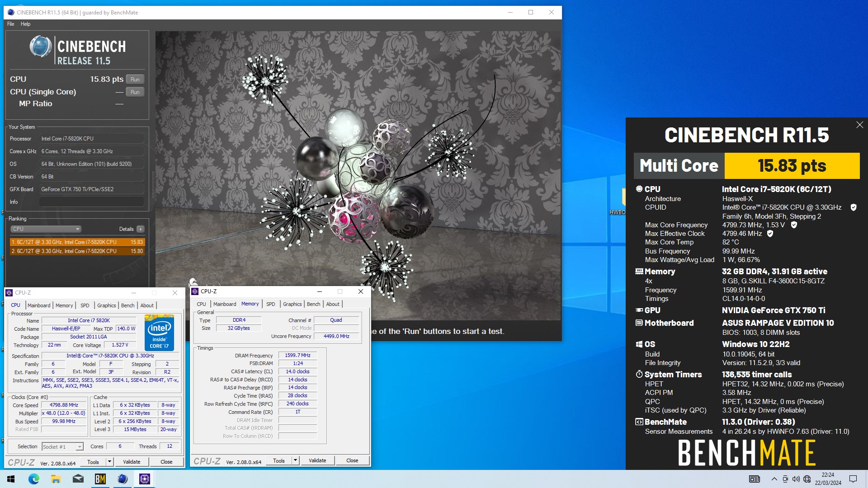Launch Microsoft Edge from taskbar

pyautogui.click(x=34, y=479)
